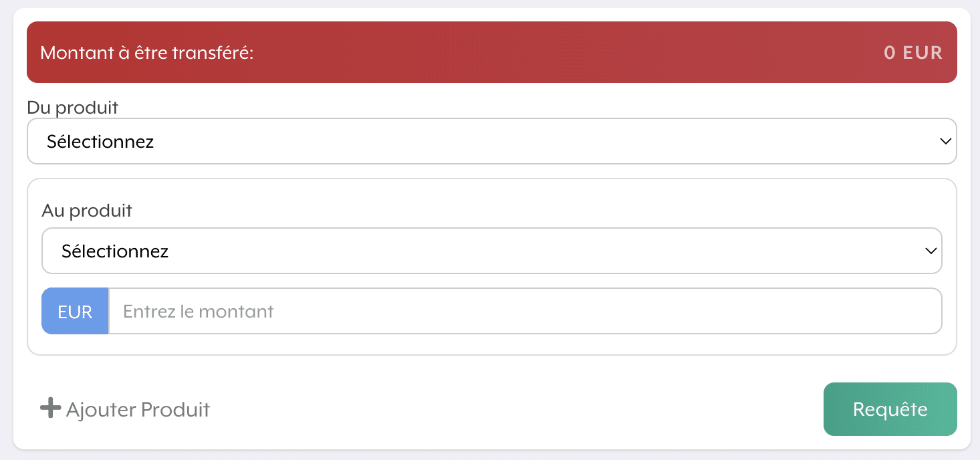Click the Ajouter Produit link
The image size is (980, 460).
click(138, 409)
